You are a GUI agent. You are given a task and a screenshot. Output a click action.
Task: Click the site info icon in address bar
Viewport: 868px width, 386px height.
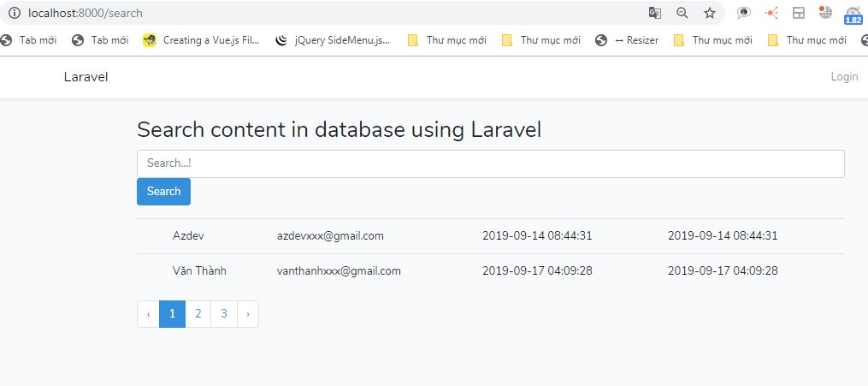click(14, 13)
